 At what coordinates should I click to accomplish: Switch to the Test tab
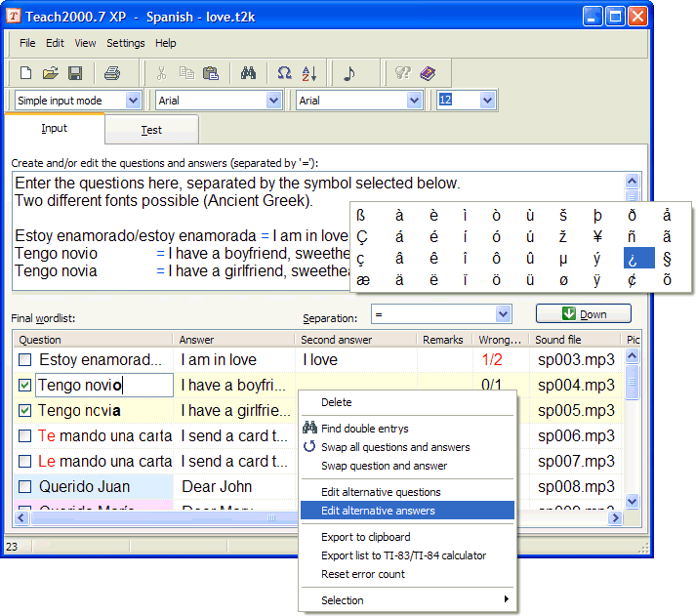pos(152,130)
